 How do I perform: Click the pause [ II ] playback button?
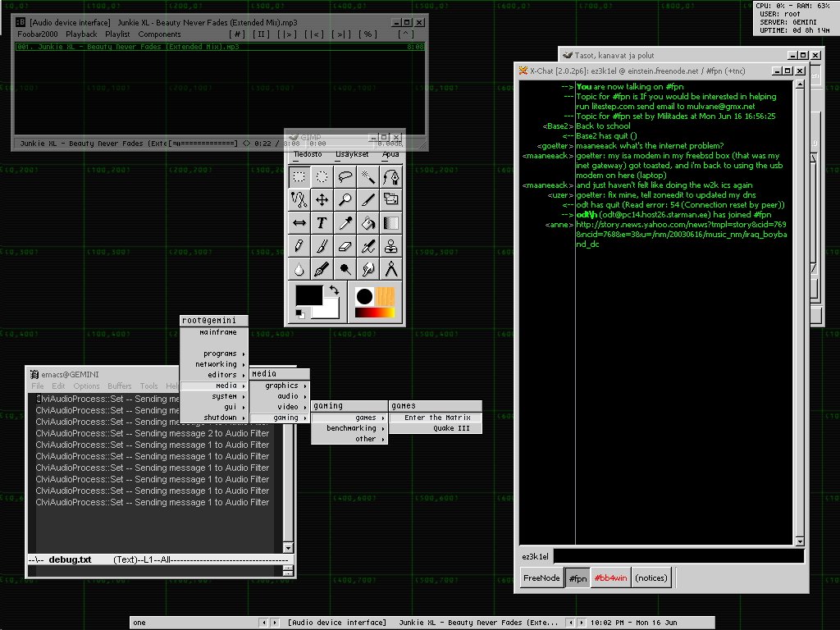[261, 34]
